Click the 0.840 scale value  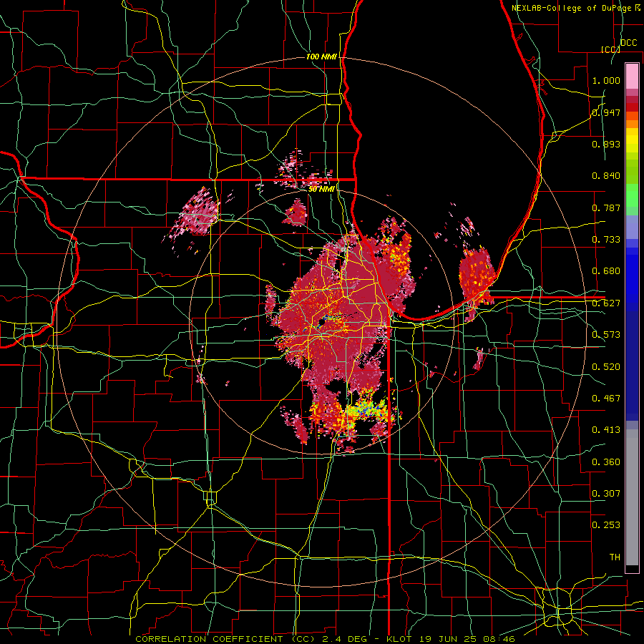pos(606,176)
